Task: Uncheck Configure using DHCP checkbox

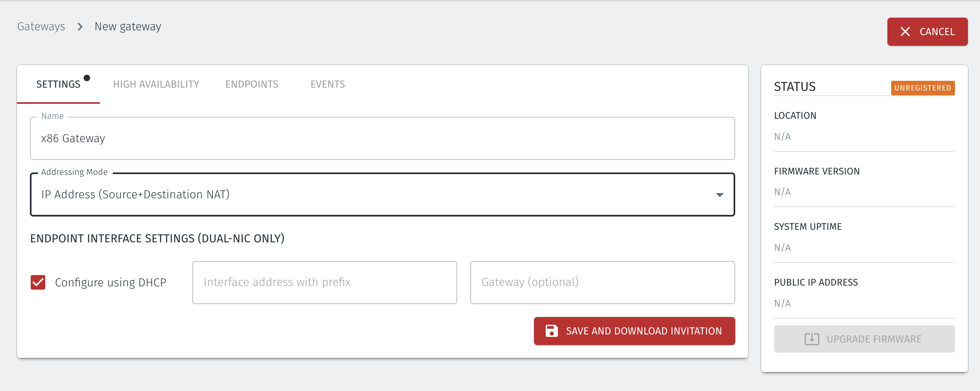Action: pos(38,282)
